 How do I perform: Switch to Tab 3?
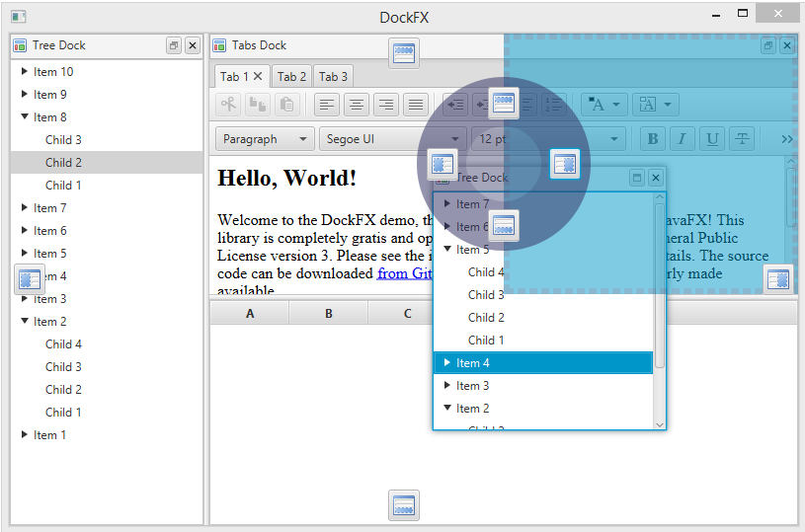click(333, 77)
